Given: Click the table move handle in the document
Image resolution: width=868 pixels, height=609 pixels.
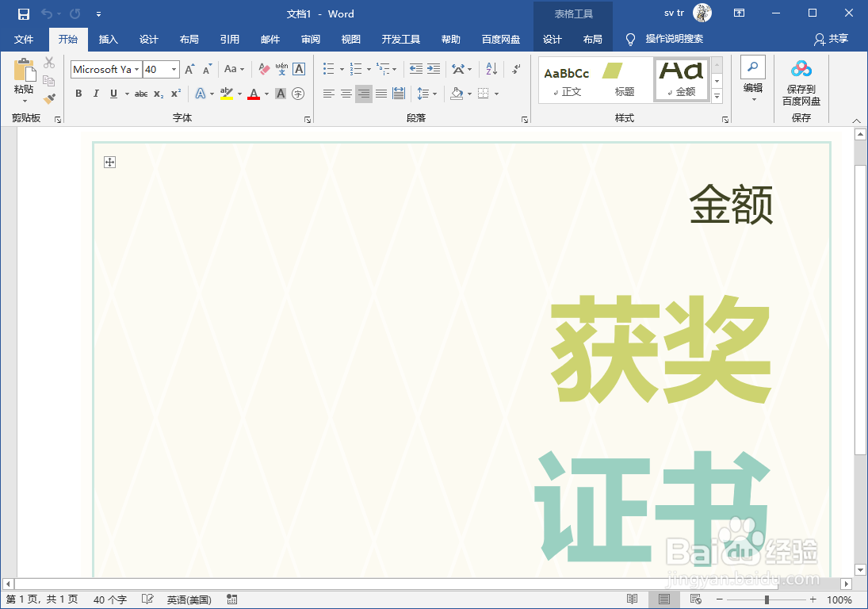Looking at the screenshot, I should coord(109,162).
